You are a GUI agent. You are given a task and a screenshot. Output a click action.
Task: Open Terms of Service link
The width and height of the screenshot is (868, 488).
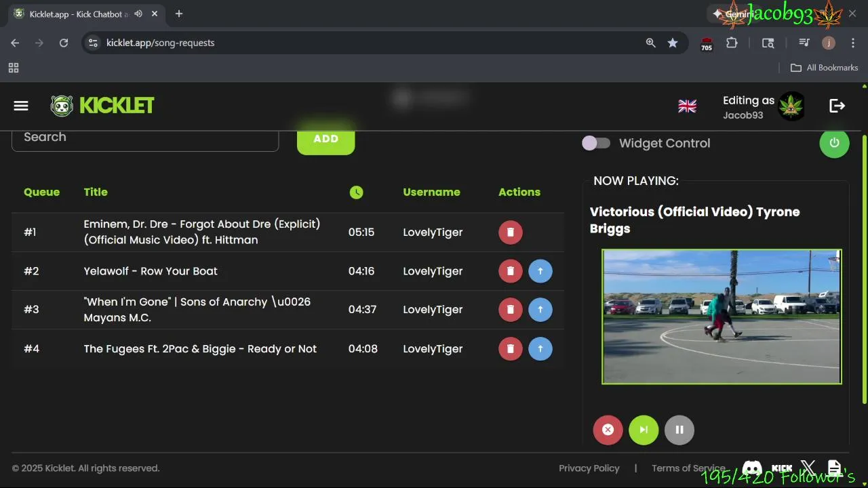(688, 468)
